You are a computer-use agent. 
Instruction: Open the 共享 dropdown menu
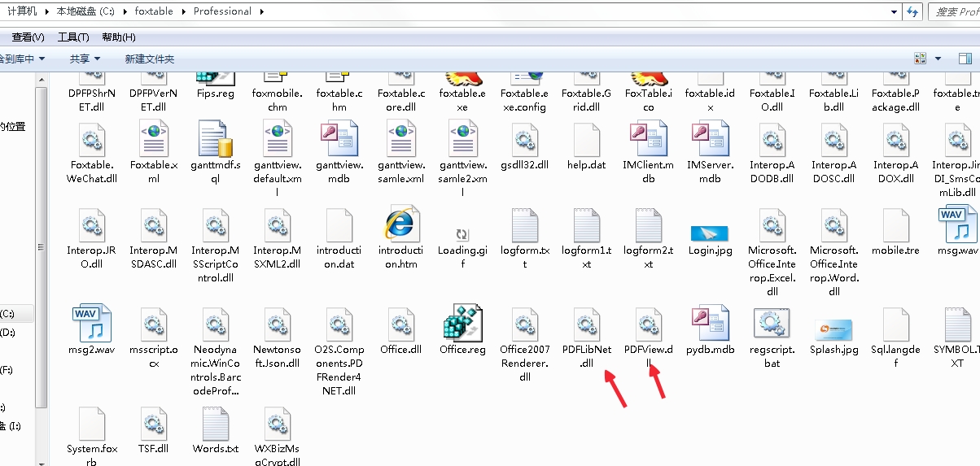[x=85, y=59]
